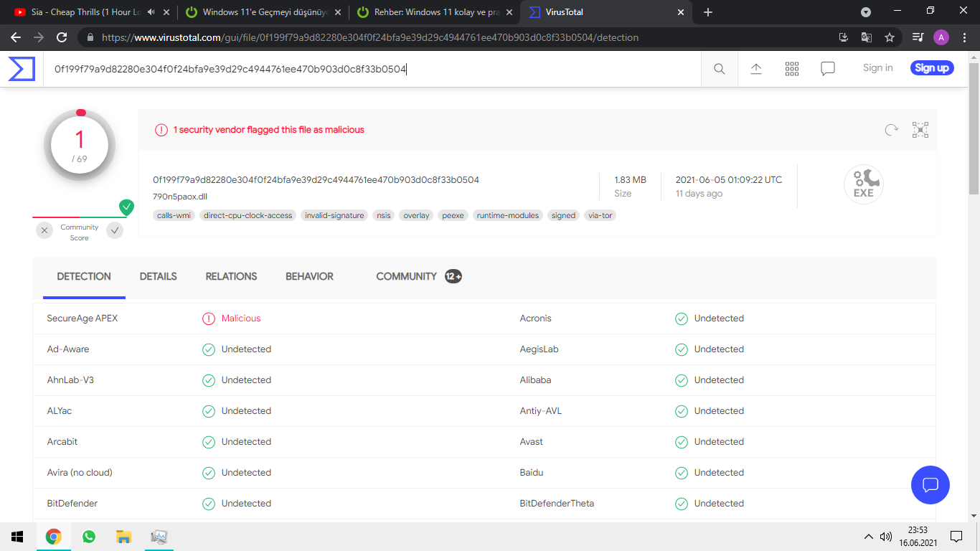Screen dimensions: 980x551
Task: Mute the Sia tab audio icon
Action: 152,12
